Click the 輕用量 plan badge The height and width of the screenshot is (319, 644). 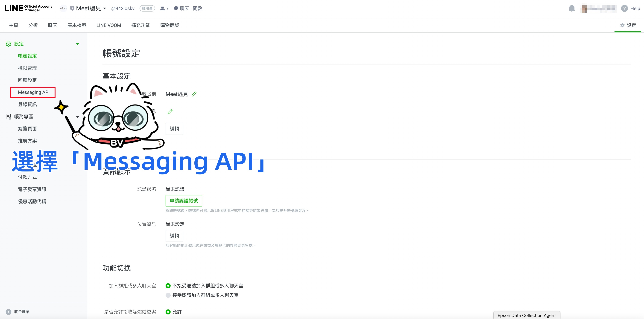[x=147, y=9]
